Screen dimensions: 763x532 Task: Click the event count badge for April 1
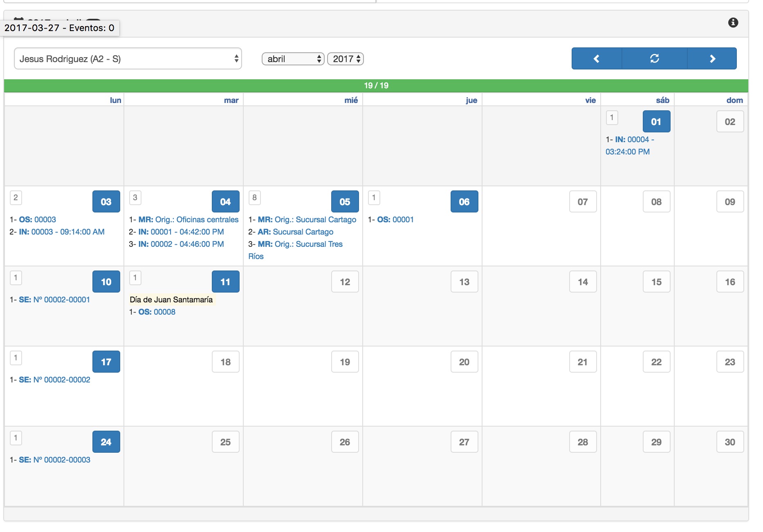pos(612,118)
